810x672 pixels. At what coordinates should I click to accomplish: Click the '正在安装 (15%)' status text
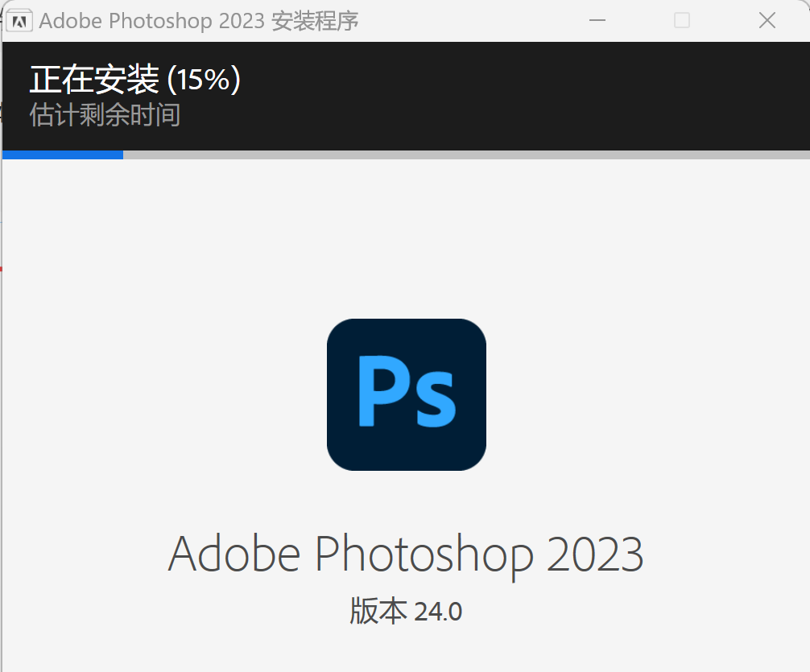[135, 79]
